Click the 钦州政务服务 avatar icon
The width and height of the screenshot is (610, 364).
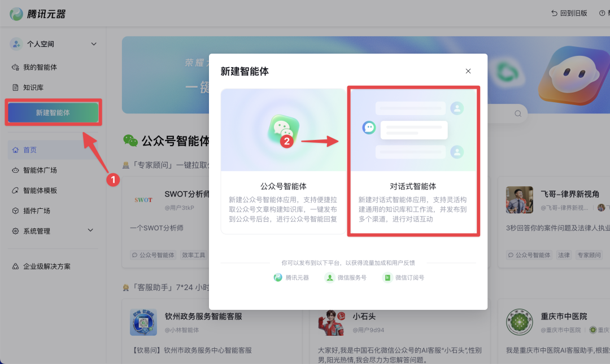(x=143, y=322)
